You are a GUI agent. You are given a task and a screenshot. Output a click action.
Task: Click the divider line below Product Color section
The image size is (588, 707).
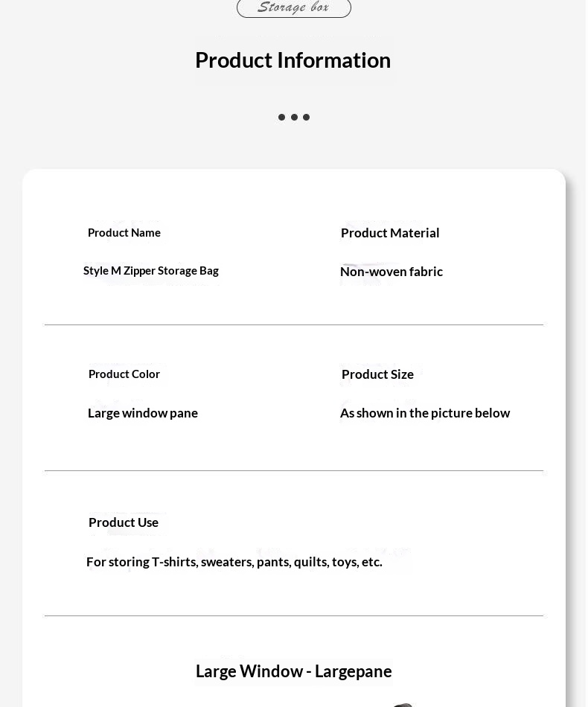click(293, 471)
